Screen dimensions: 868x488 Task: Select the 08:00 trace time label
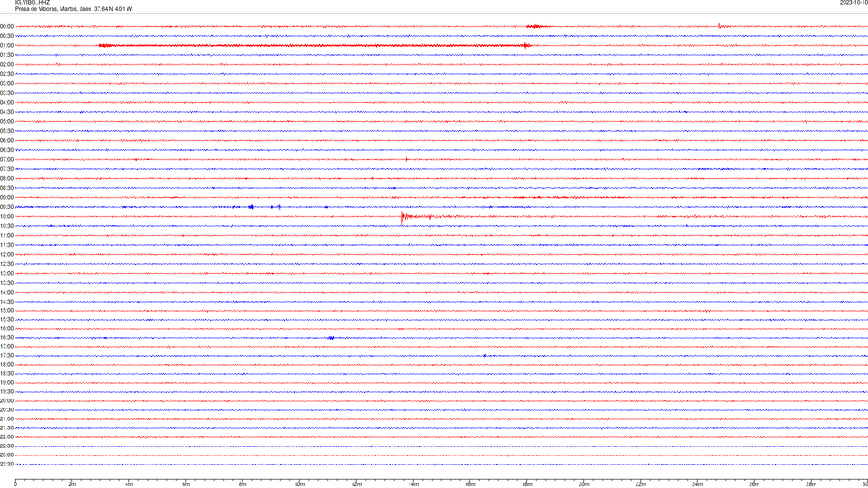point(6,179)
